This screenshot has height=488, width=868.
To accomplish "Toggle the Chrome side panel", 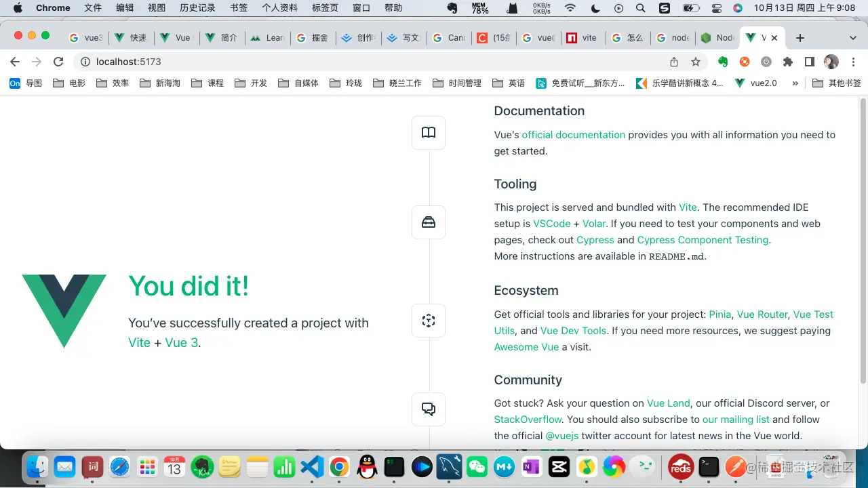I will coord(810,62).
